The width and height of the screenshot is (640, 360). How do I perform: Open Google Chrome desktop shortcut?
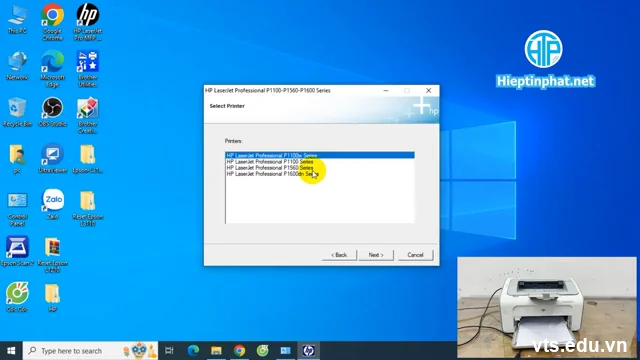click(53, 22)
